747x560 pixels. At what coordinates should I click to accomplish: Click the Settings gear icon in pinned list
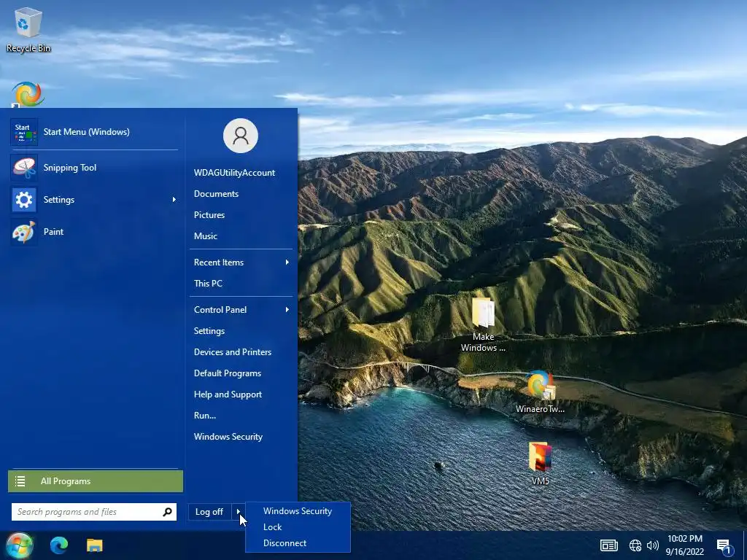coord(24,200)
